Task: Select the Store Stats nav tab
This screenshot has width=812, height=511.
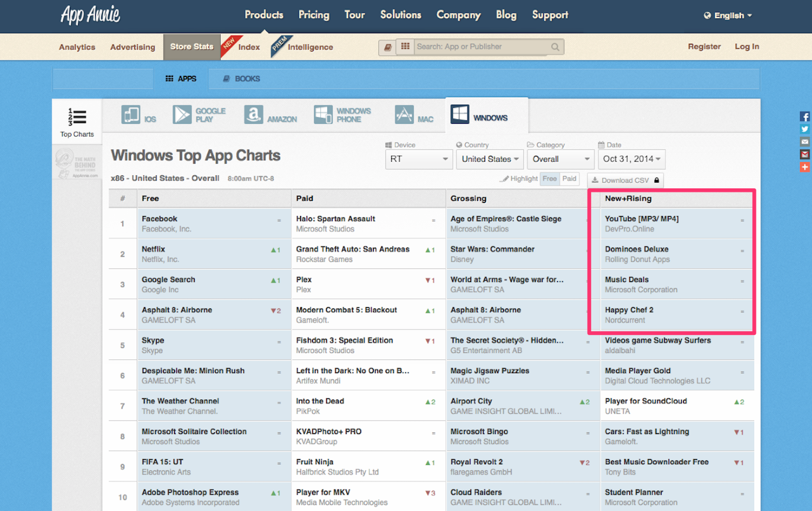Action: click(192, 47)
